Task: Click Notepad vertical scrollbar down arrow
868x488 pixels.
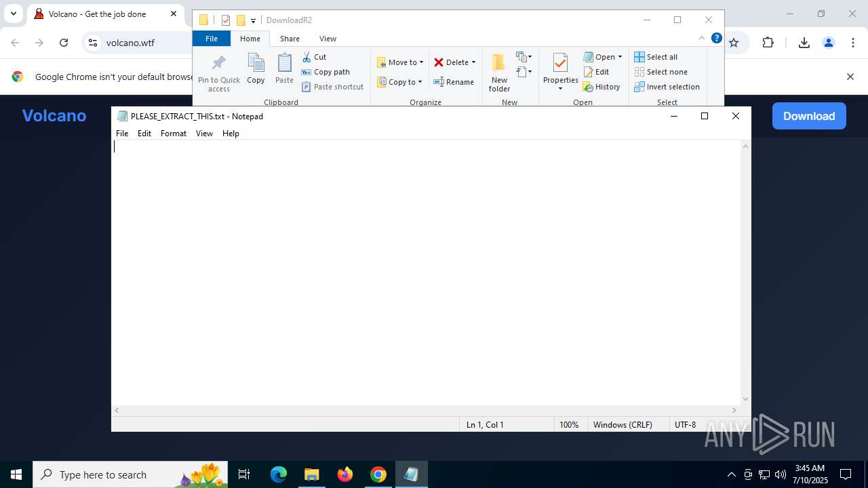Action: coord(745,399)
